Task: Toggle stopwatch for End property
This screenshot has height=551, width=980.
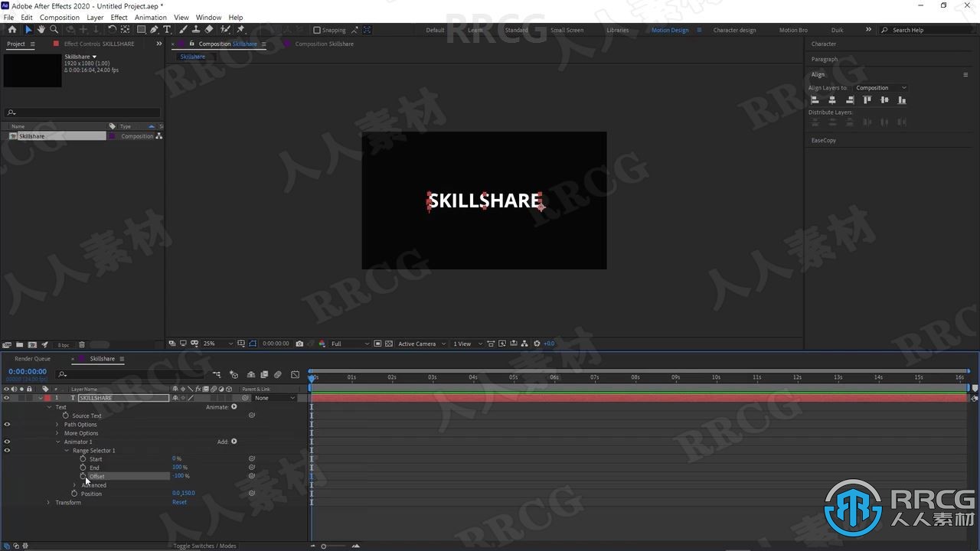Action: point(83,468)
